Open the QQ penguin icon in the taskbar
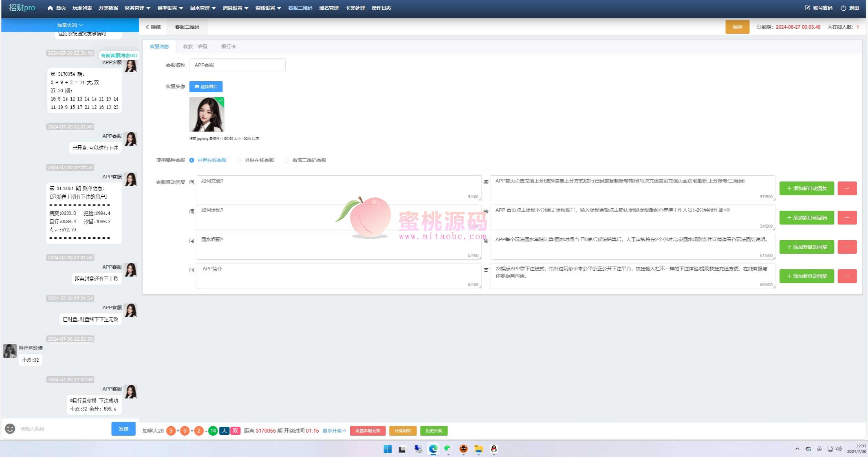The height and width of the screenshot is (457, 868). tap(494, 449)
